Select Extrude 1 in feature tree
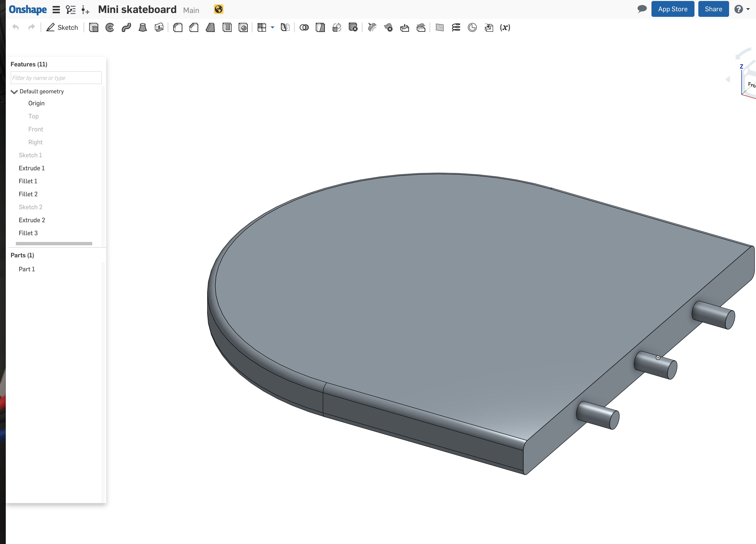Screen dimensions: 756x544 (x=32, y=167)
